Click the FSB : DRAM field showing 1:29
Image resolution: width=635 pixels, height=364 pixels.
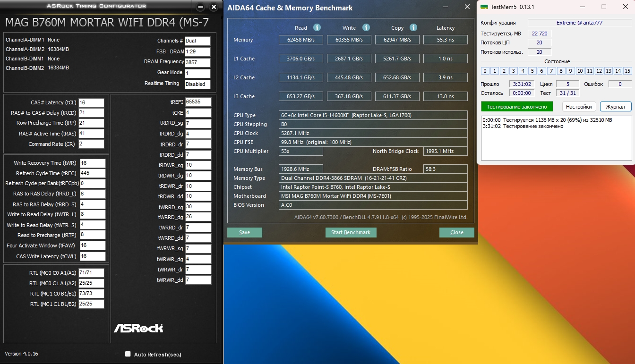pos(197,51)
